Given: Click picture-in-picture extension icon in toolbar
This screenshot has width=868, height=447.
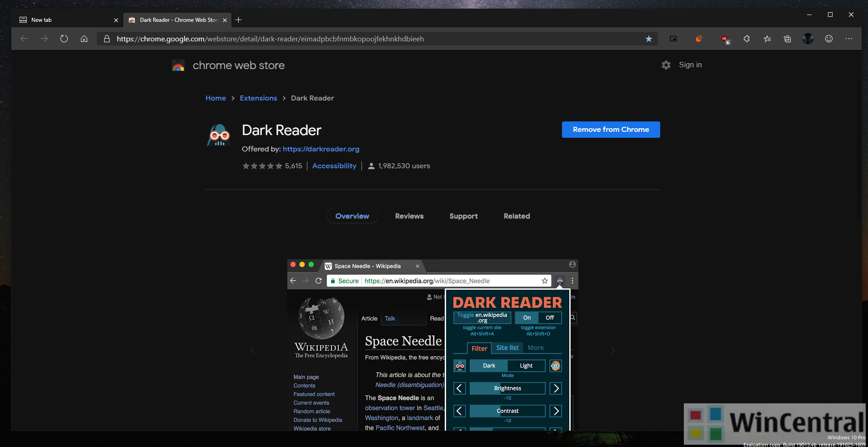Looking at the screenshot, I should tap(673, 39).
